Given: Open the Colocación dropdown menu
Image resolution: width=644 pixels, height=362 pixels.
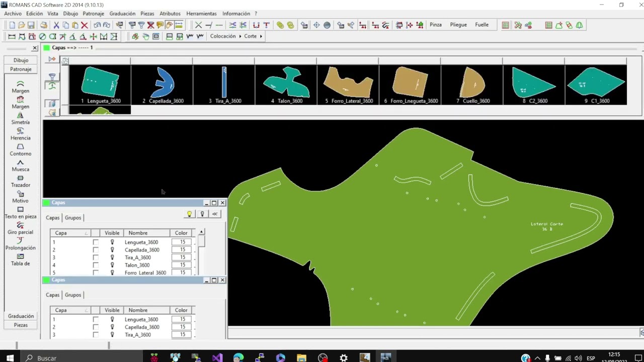Looking at the screenshot, I should click(x=225, y=36).
